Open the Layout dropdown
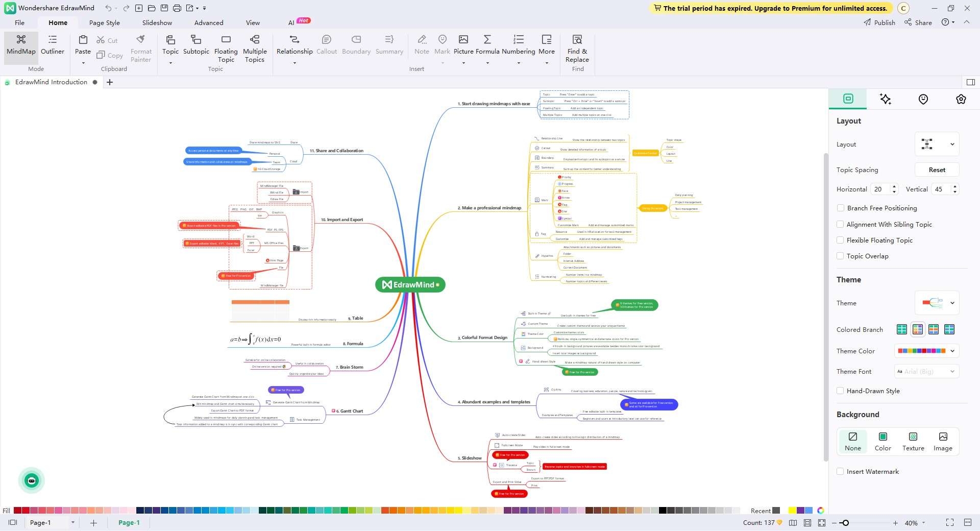This screenshot has height=531, width=980. pyautogui.click(x=937, y=144)
